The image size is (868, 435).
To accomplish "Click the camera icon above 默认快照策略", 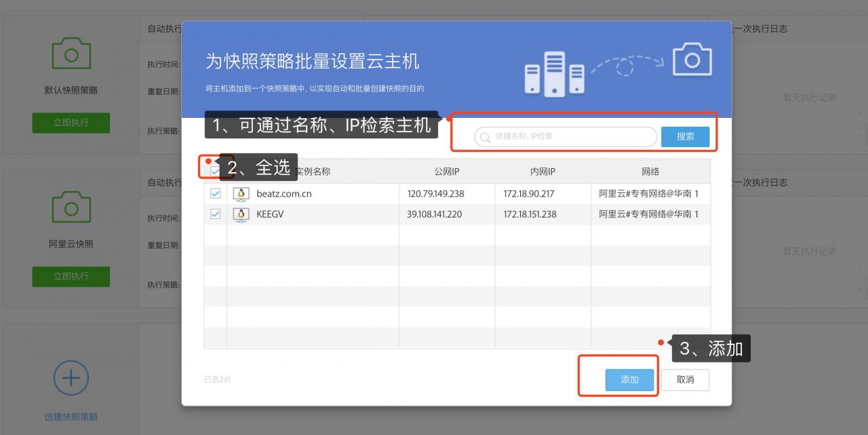I will [71, 54].
